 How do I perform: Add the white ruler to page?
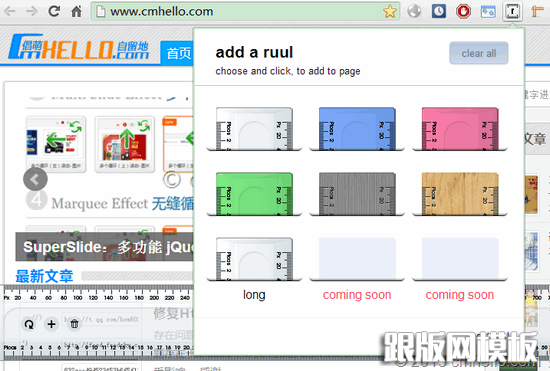click(x=254, y=129)
